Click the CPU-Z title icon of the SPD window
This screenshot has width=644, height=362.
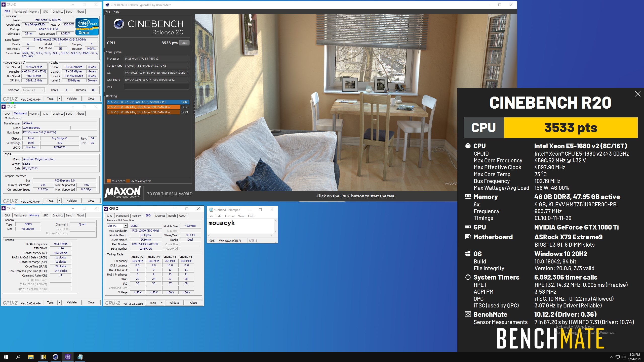click(106, 209)
